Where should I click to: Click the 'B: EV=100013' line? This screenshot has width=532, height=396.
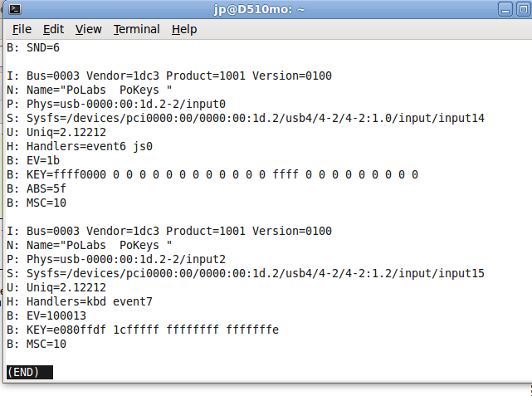pos(46,316)
